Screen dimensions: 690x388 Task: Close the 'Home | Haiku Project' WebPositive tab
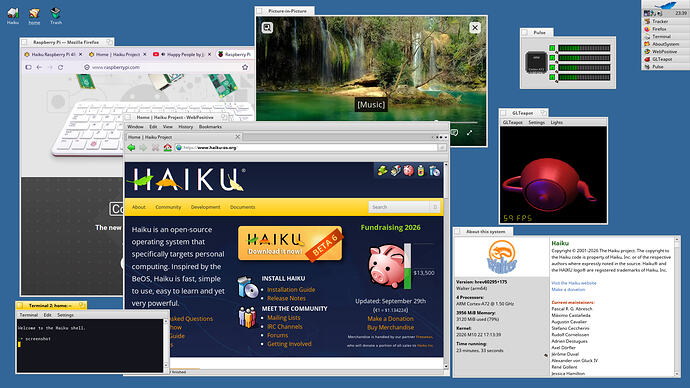click(238, 137)
